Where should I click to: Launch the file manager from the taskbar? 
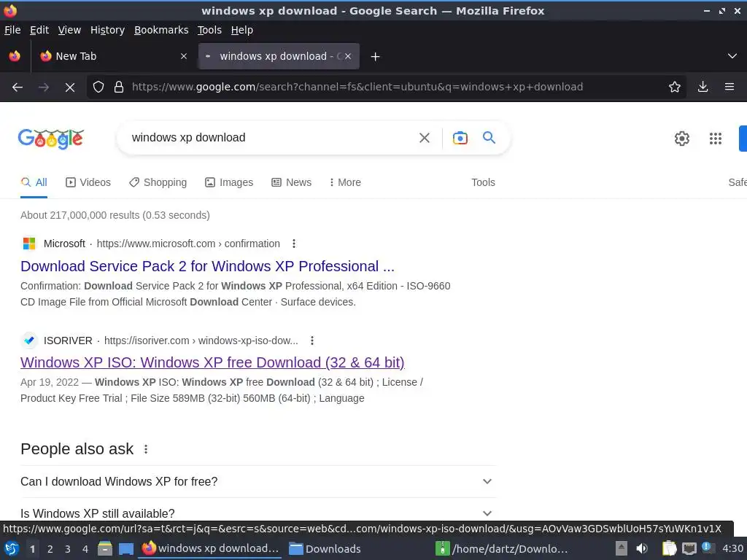point(105,548)
